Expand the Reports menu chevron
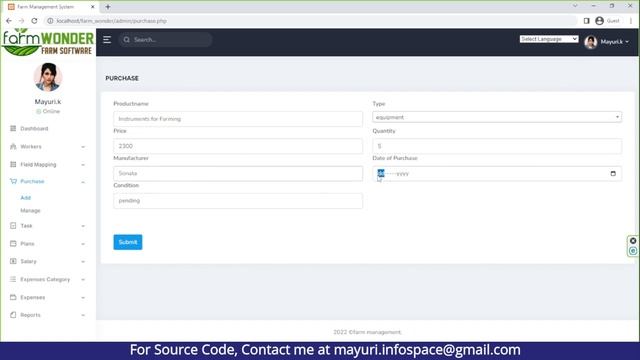The width and height of the screenshot is (640, 360). tap(83, 316)
